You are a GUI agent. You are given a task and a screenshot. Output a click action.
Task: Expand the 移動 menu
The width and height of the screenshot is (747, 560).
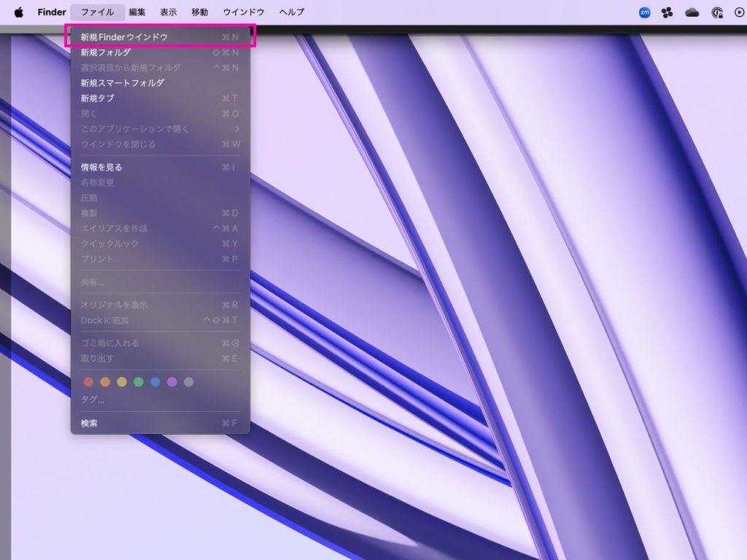click(x=199, y=12)
